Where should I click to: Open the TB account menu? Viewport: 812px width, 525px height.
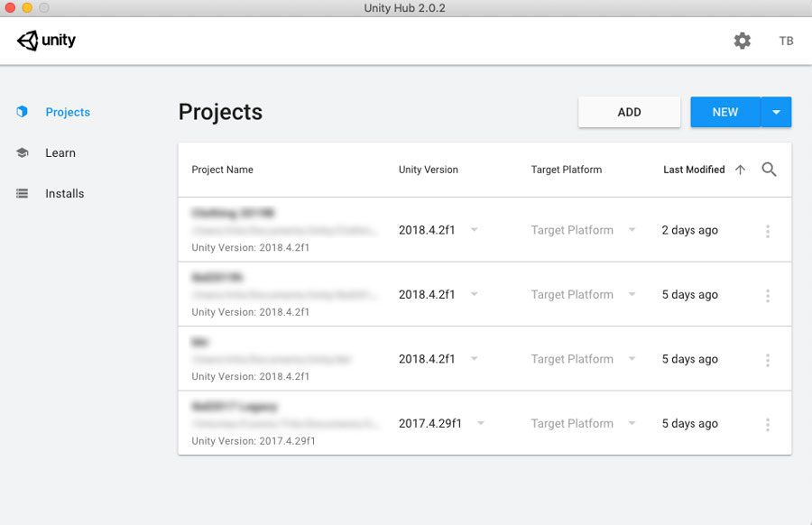tap(786, 41)
